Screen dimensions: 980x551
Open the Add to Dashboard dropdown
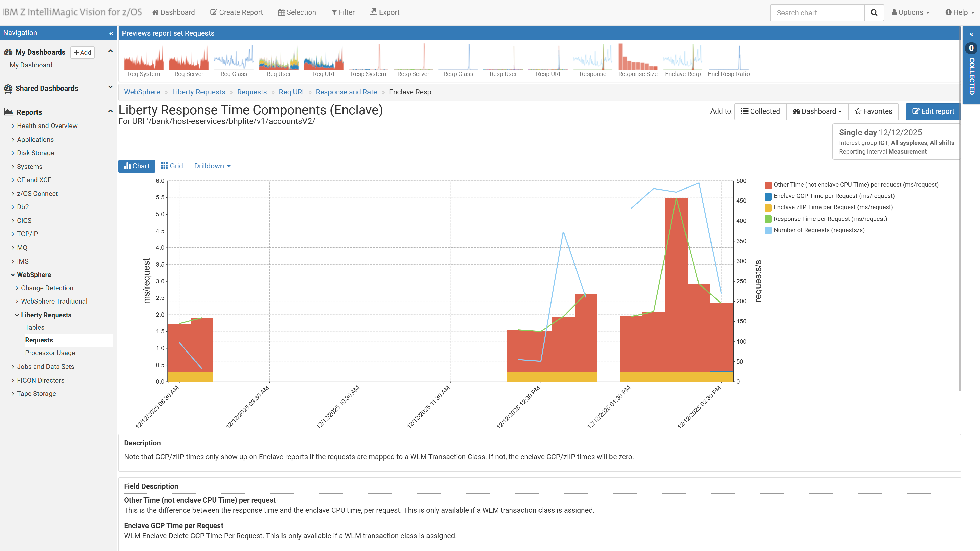817,111
